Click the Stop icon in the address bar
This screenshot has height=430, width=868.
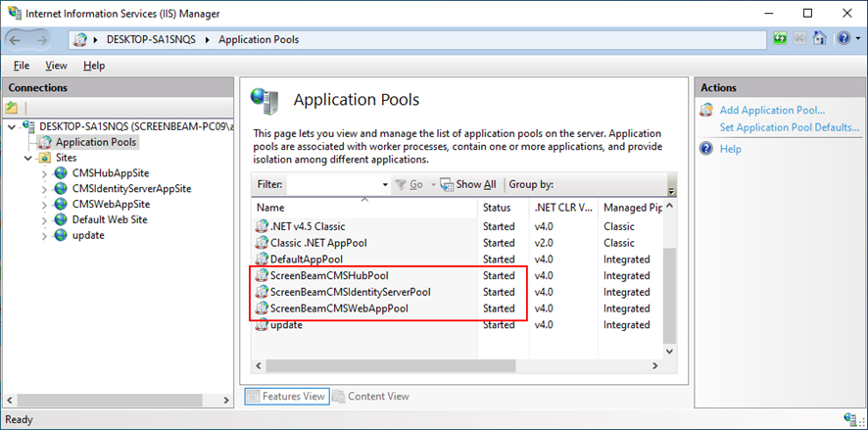pos(799,39)
